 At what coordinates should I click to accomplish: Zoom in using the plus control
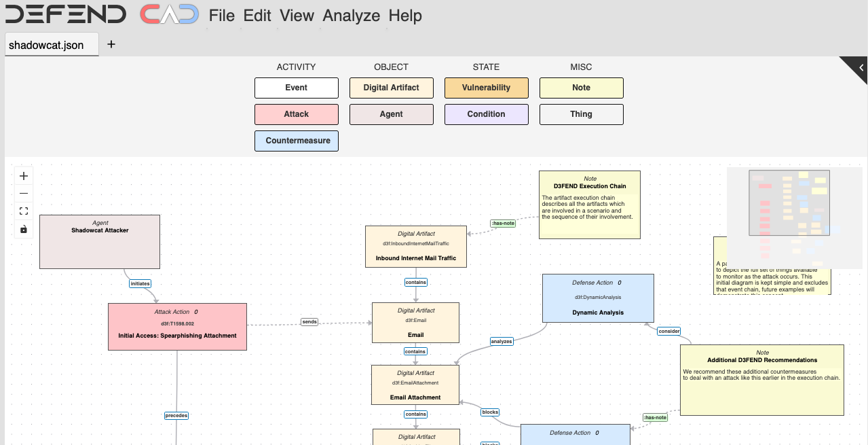(24, 176)
